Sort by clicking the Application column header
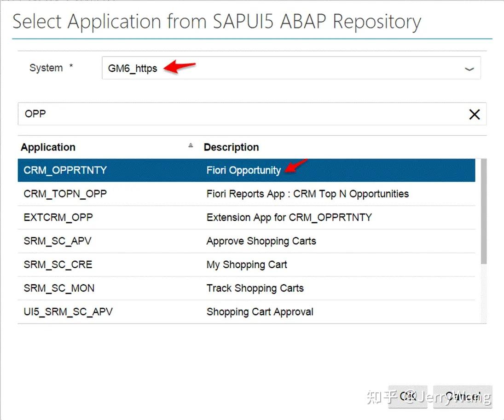Screen dimensions: 504x420 pyautogui.click(x=47, y=147)
